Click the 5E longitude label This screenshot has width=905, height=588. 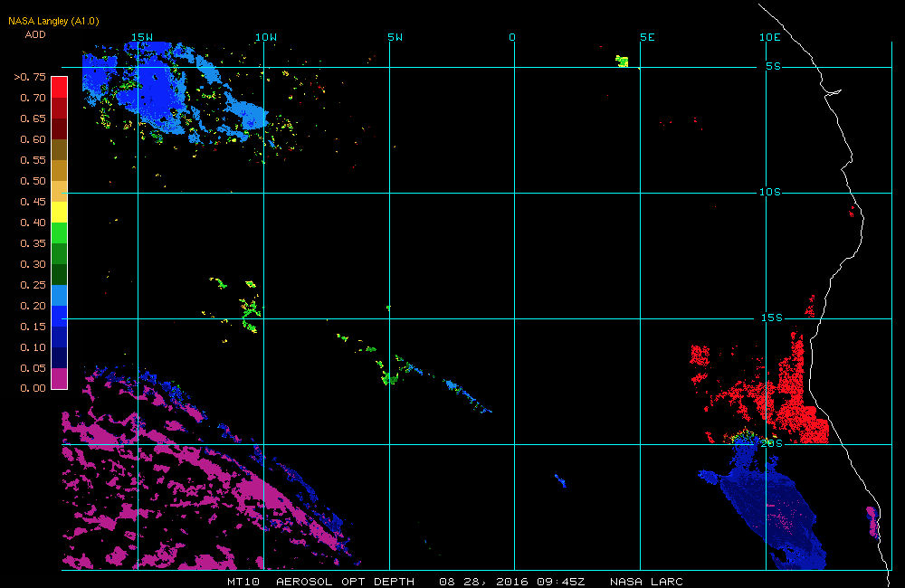tap(648, 37)
